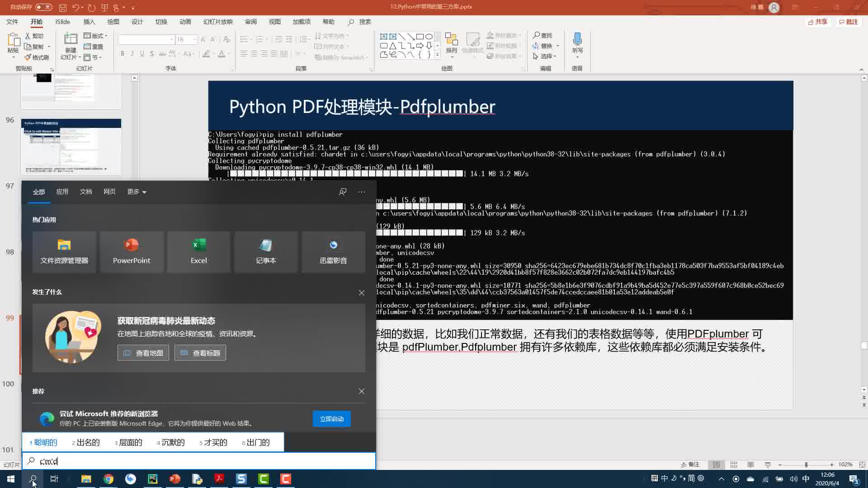Screen dimensions: 868x488
Task: Click the Windows Start button
Action: 11,479
